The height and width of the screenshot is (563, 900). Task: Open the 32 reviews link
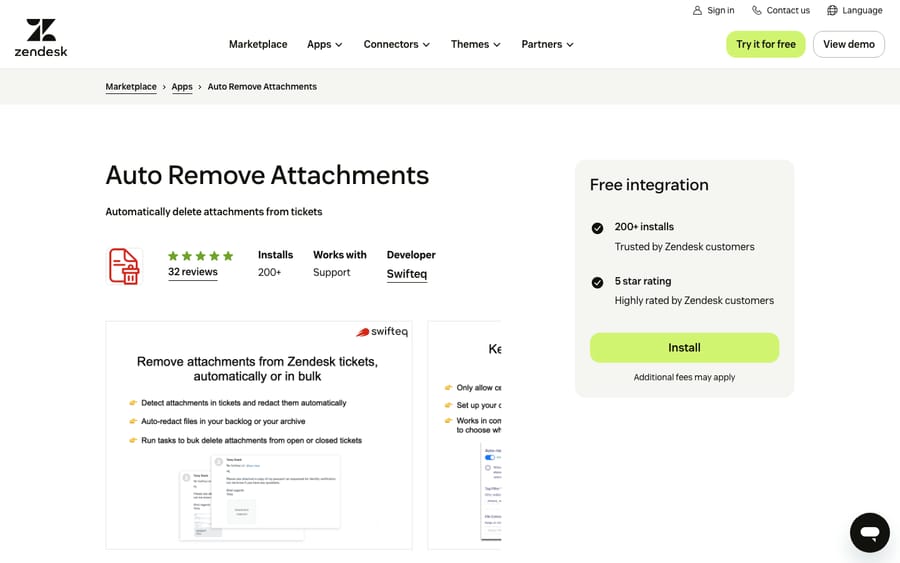(193, 272)
